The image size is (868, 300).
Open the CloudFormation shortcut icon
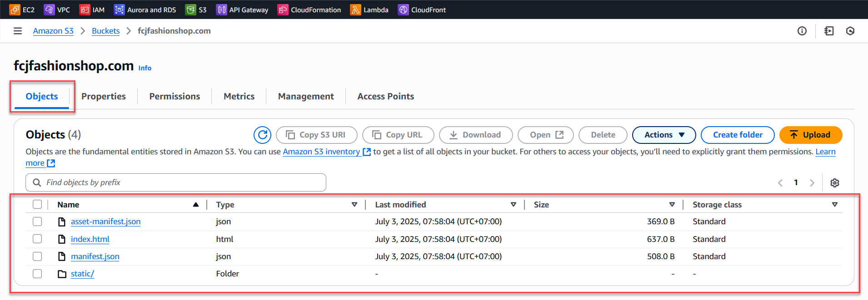283,10
